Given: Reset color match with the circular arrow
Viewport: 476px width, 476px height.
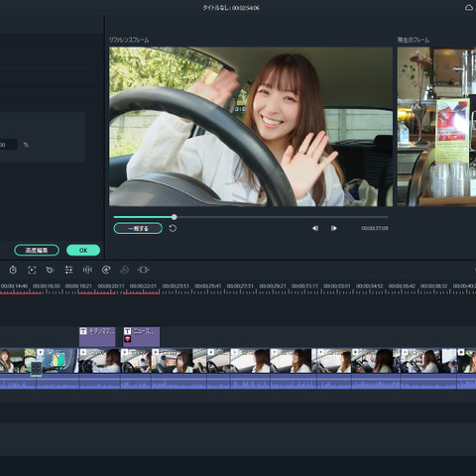Looking at the screenshot, I should coord(173,228).
